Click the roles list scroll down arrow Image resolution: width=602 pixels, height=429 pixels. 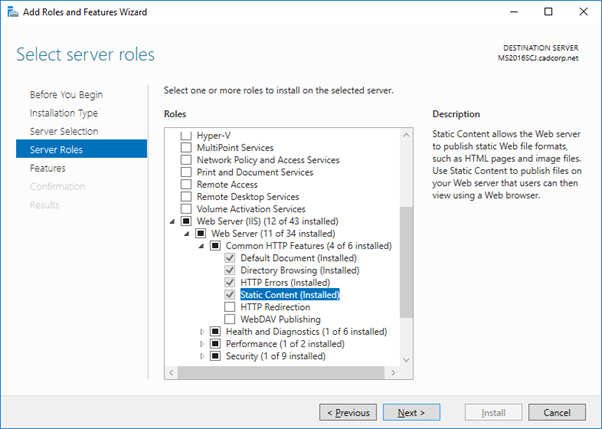coord(406,360)
